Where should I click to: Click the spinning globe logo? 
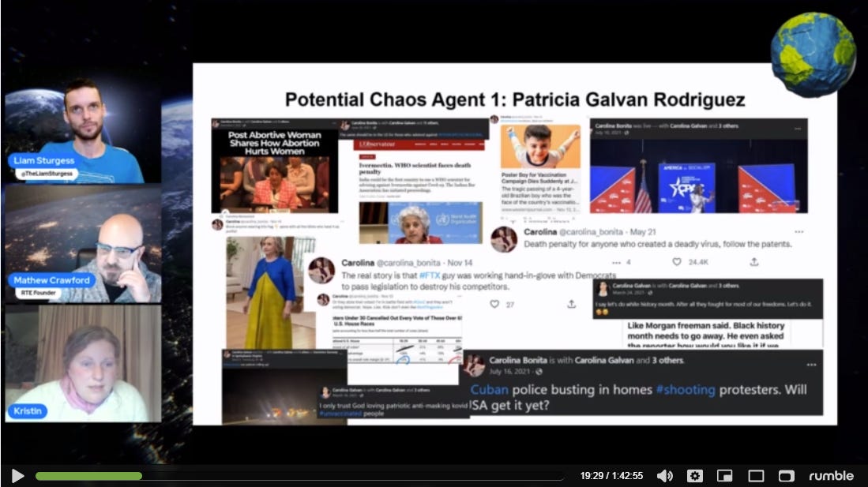pyautogui.click(x=813, y=54)
